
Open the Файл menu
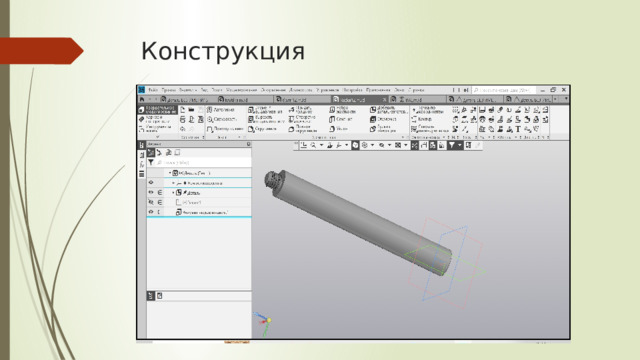point(153,90)
